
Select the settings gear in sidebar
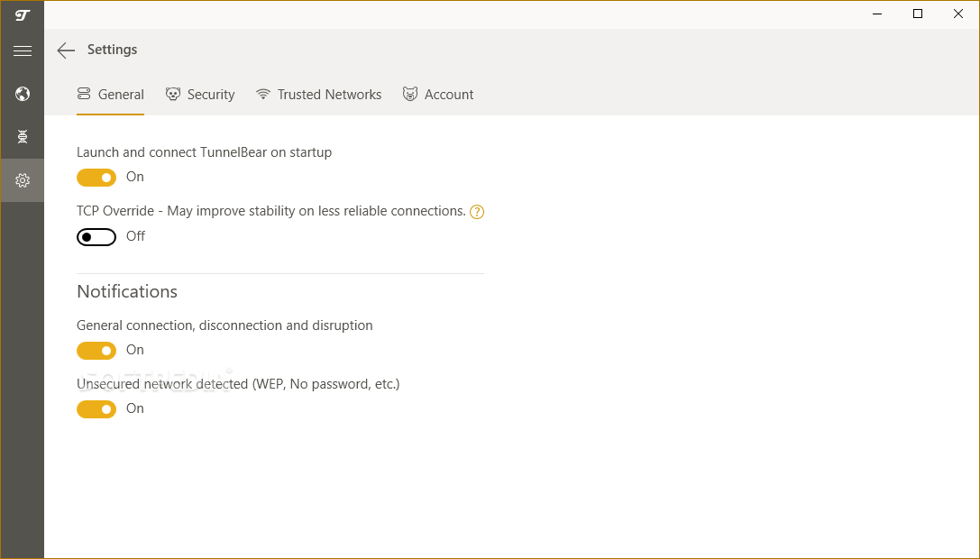(x=23, y=180)
